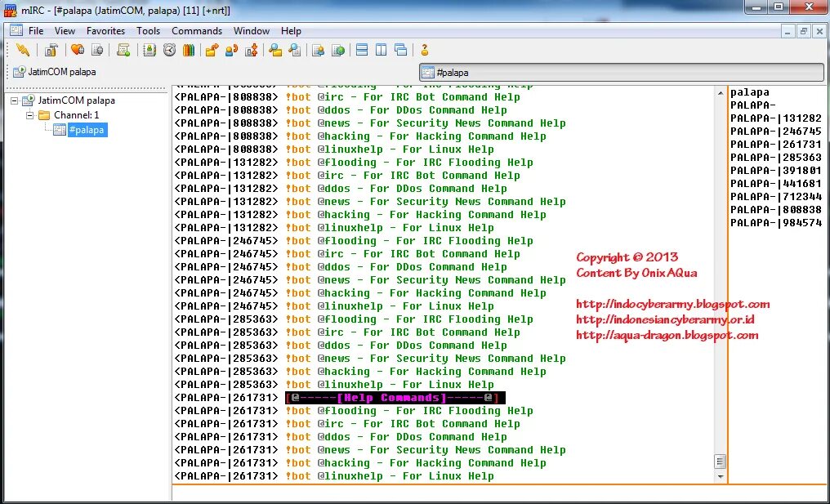The width and height of the screenshot is (830, 504).
Task: Open the Commands menu
Action: click(x=197, y=31)
